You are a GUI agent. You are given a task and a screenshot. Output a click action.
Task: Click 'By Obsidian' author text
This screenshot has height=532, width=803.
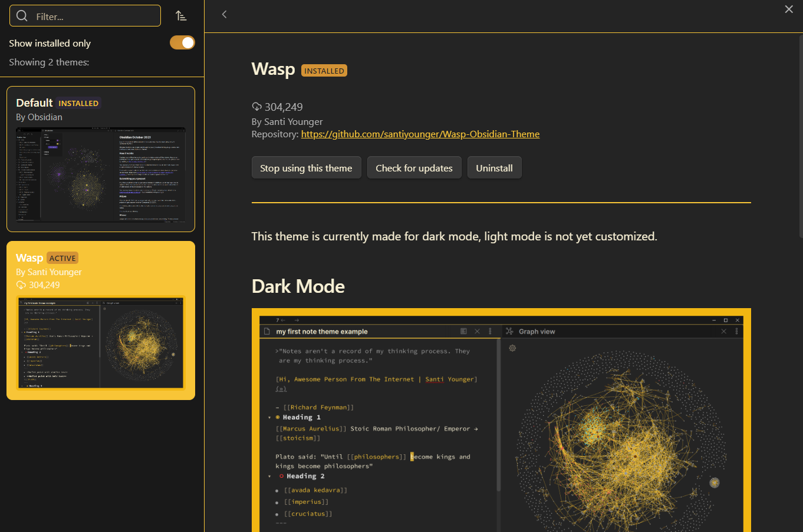39,117
